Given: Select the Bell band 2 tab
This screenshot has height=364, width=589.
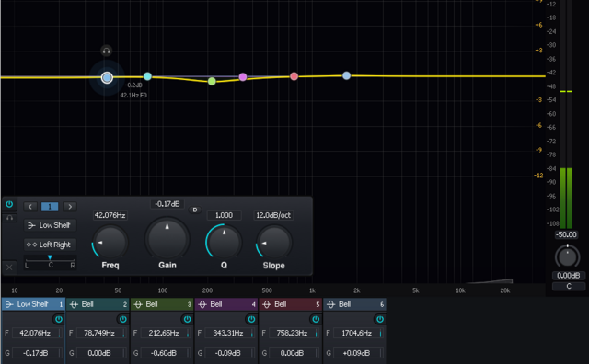Looking at the screenshot, I should [98, 304].
